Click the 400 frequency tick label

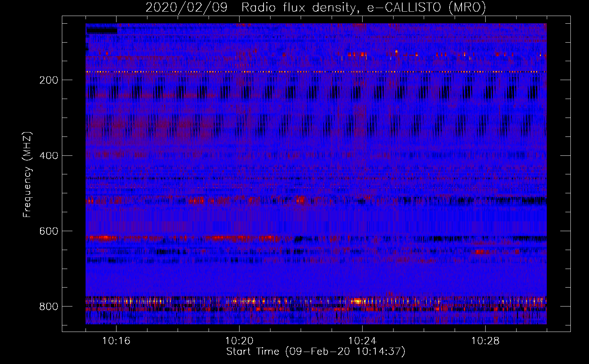click(49, 156)
